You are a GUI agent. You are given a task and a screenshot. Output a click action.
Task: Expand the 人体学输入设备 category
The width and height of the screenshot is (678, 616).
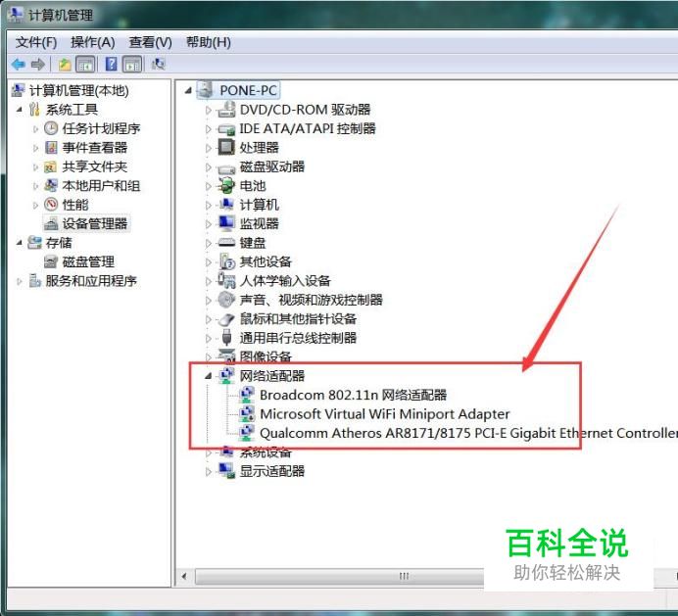(209, 281)
